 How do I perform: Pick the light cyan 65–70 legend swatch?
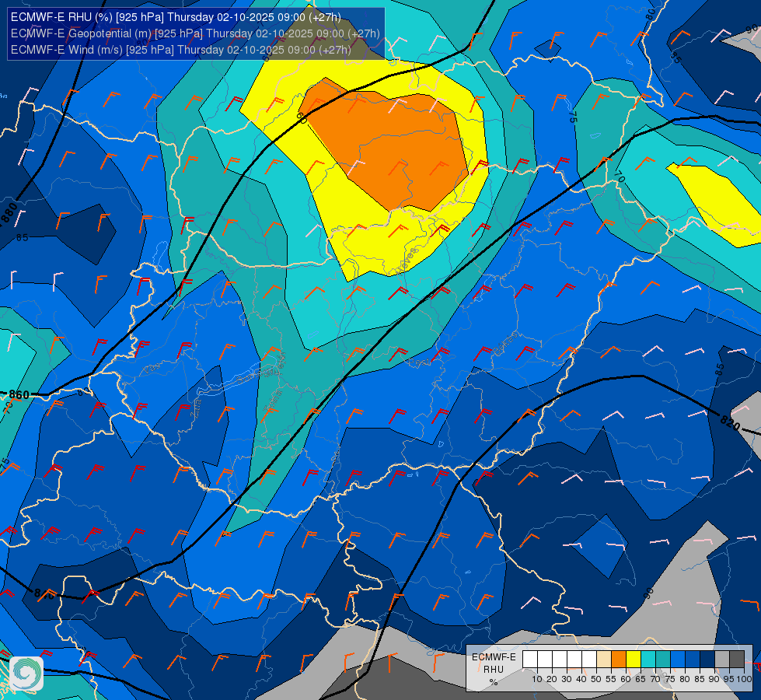(x=648, y=660)
